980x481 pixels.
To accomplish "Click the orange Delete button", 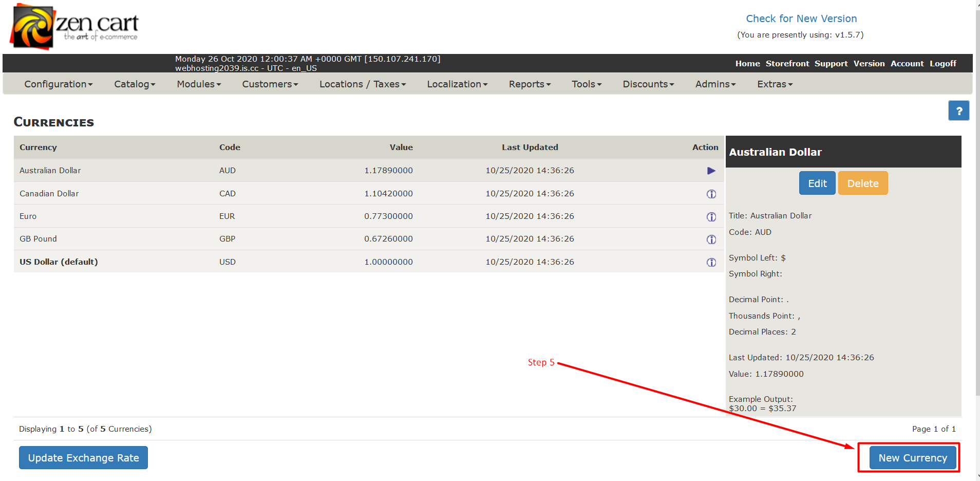I will (x=863, y=183).
